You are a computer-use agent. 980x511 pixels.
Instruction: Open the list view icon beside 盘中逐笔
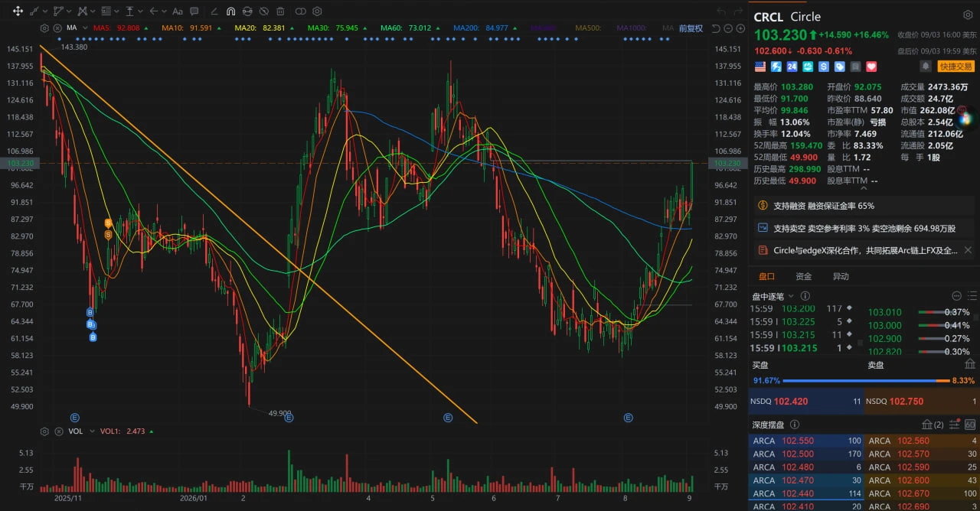tap(972, 296)
